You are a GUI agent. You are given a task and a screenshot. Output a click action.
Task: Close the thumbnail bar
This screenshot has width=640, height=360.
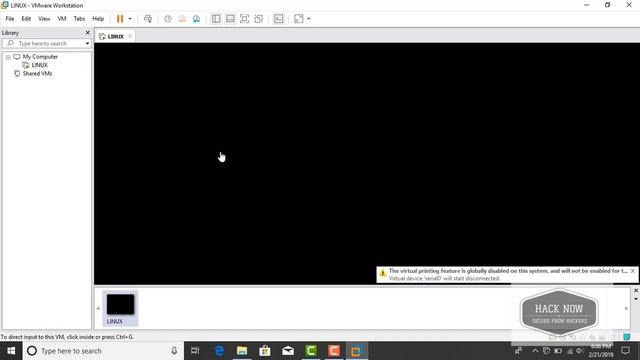[x=636, y=291]
